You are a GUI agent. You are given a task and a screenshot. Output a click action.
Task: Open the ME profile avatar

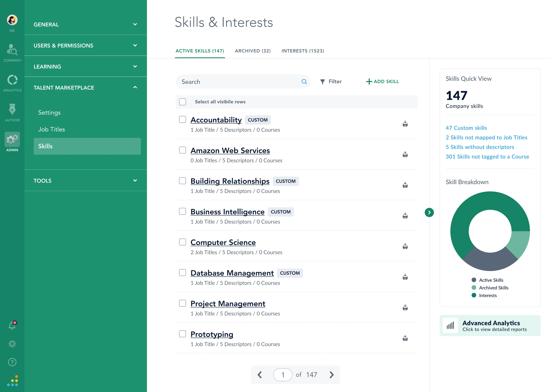12,20
